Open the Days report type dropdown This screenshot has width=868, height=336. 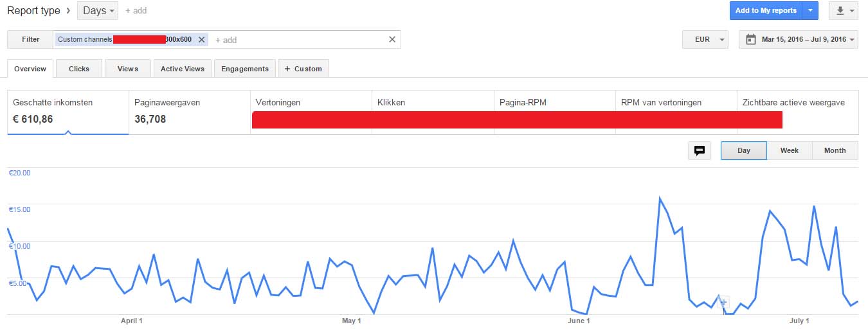point(98,11)
